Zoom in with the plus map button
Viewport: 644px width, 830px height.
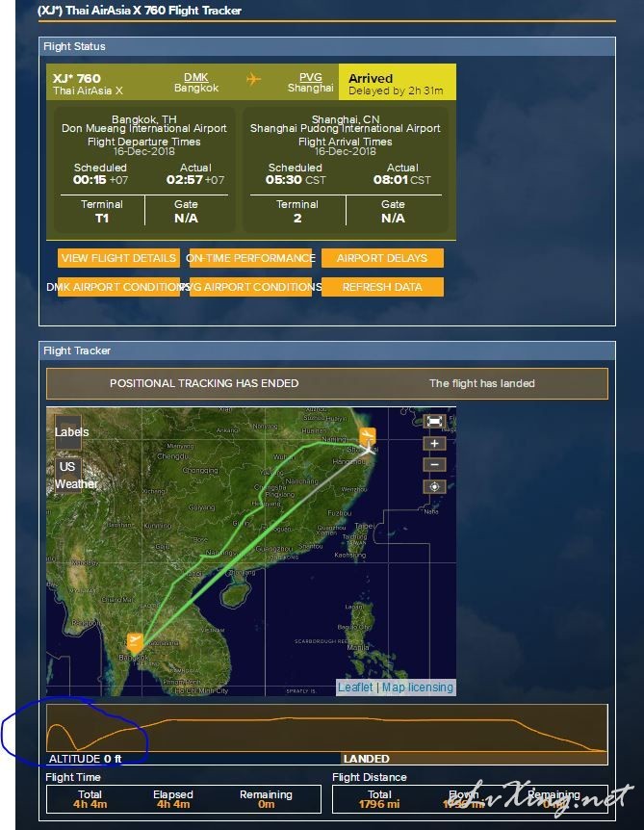tap(434, 444)
